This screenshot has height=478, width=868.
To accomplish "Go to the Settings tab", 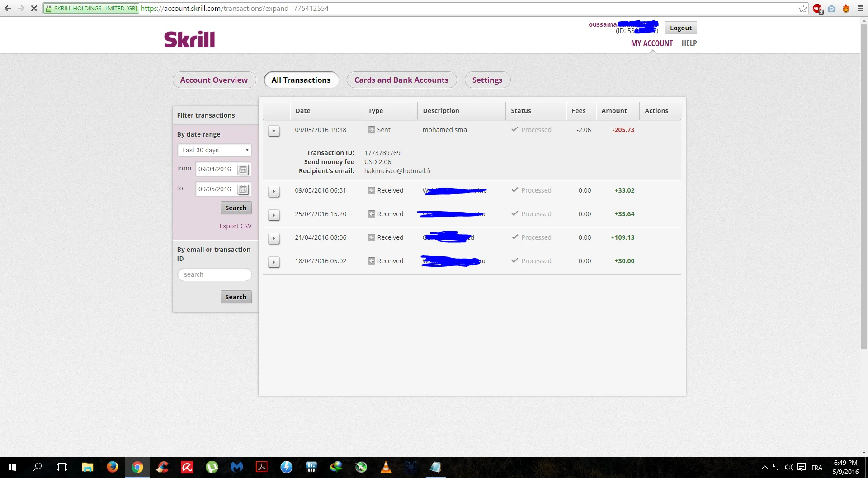I will (x=487, y=80).
